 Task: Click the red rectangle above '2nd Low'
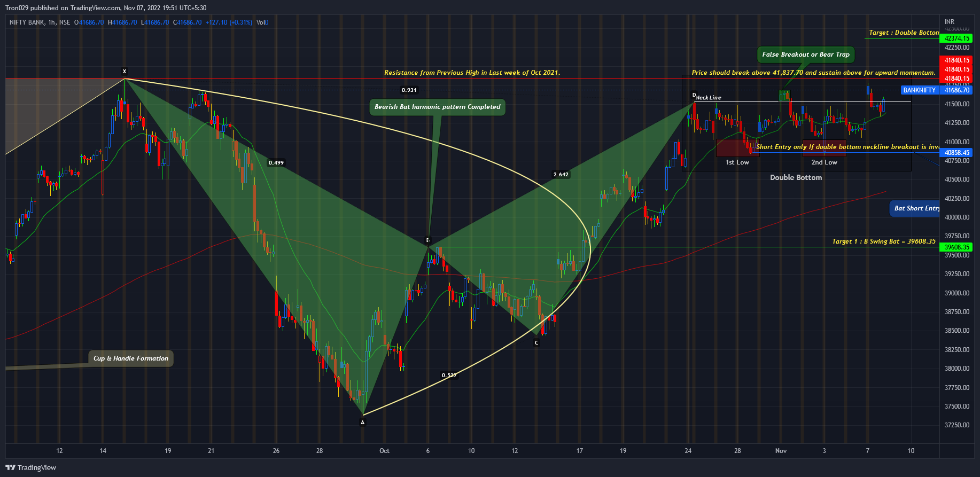click(x=824, y=148)
